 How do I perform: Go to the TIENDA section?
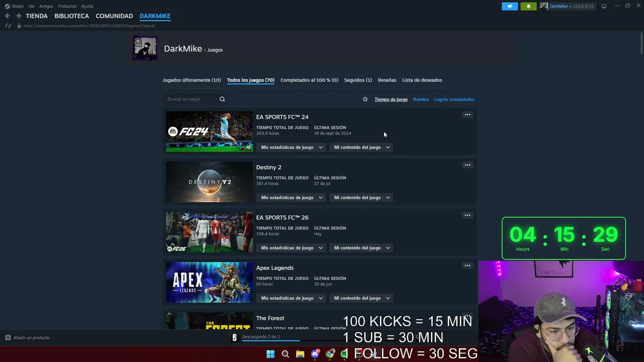[37, 16]
